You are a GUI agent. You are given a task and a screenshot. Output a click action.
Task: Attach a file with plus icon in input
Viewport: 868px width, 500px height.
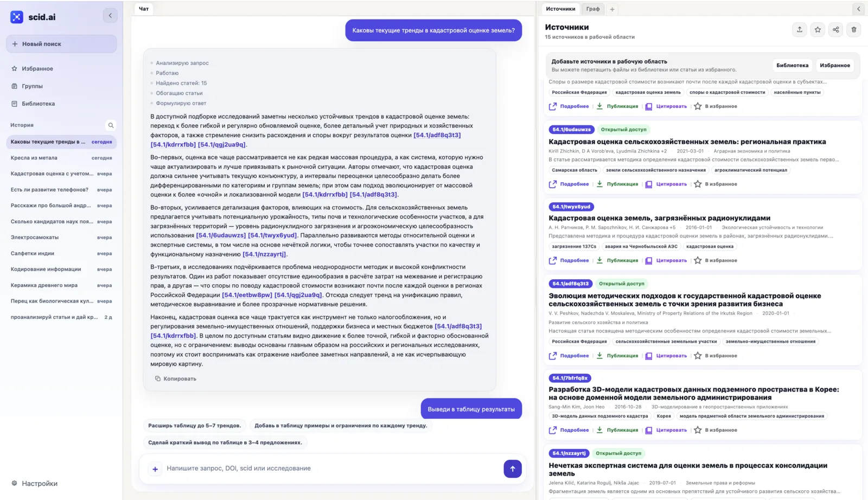(x=155, y=469)
